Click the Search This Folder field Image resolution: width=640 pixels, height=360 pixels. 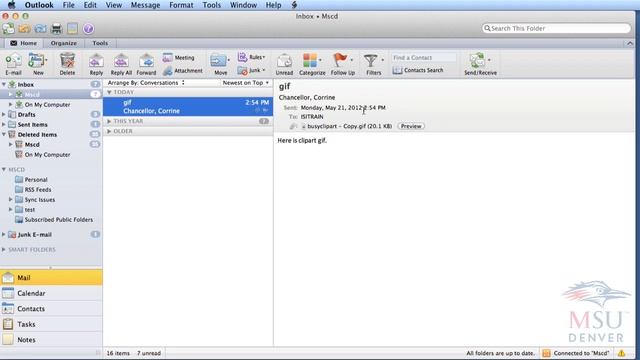(556, 28)
